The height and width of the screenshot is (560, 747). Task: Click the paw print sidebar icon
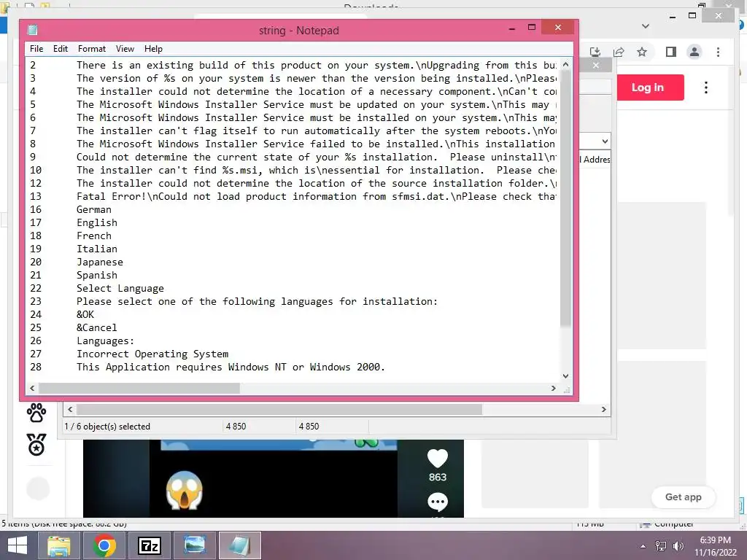pos(36,413)
